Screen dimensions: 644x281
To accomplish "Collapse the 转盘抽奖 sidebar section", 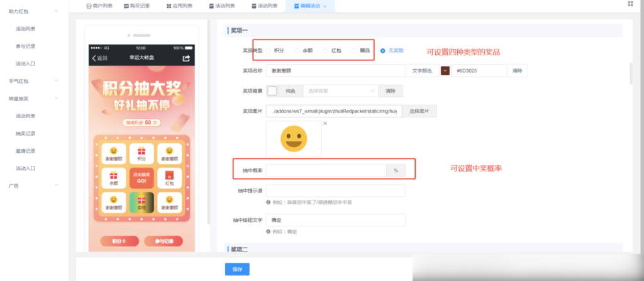I will pyautogui.click(x=56, y=98).
